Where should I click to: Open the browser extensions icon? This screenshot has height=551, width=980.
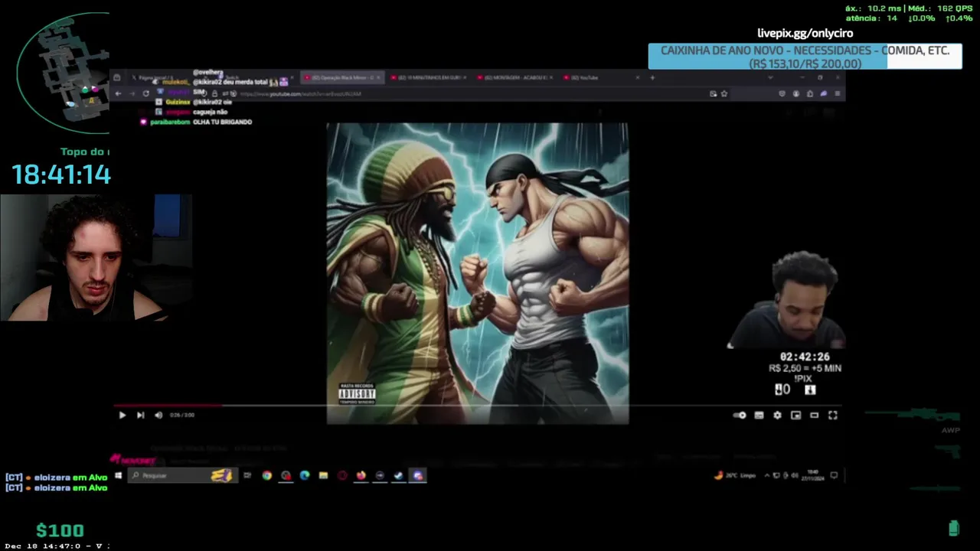tap(809, 93)
